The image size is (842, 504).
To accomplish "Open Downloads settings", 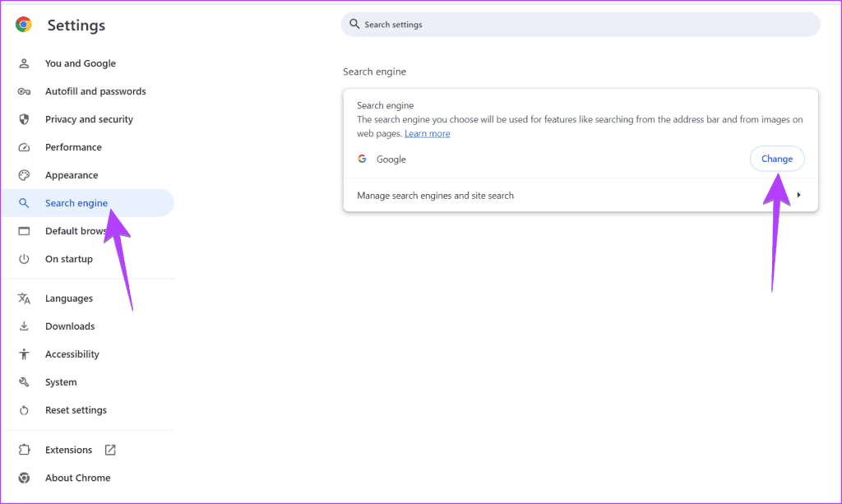I will coord(70,326).
